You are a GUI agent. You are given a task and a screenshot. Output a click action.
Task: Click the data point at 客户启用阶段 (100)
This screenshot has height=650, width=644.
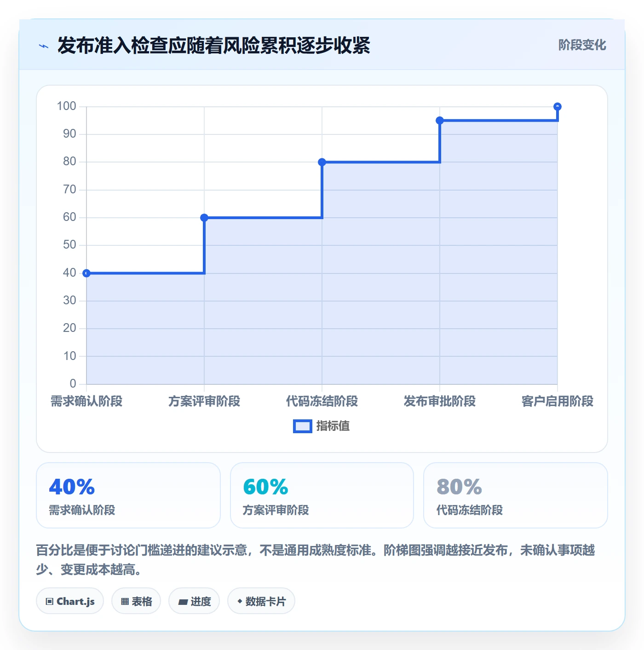[x=558, y=107]
